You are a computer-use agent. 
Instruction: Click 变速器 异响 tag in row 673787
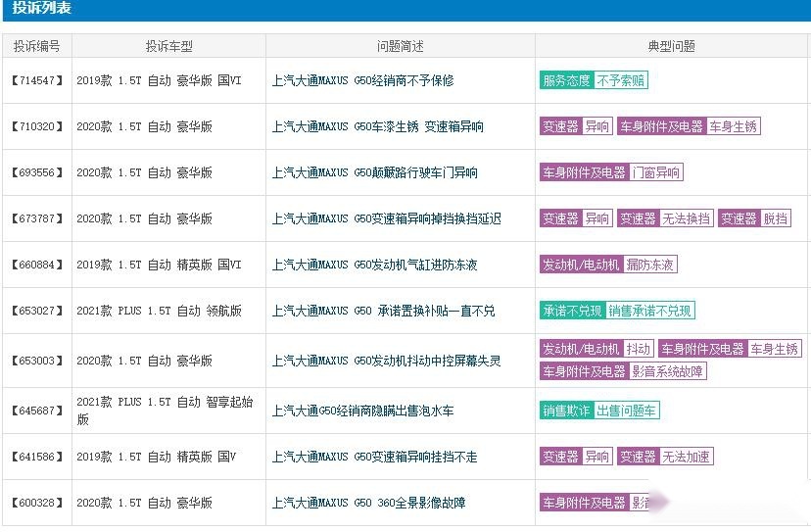(576, 218)
